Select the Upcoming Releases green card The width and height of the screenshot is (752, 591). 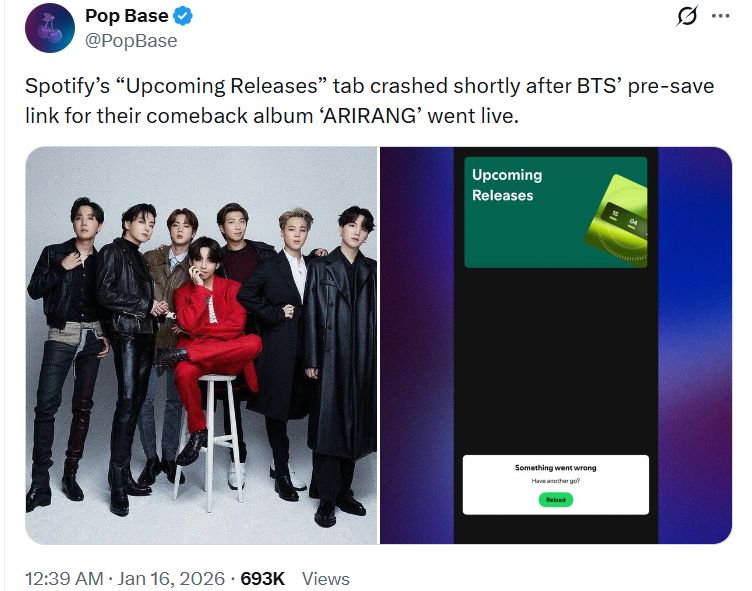pyautogui.click(x=556, y=212)
